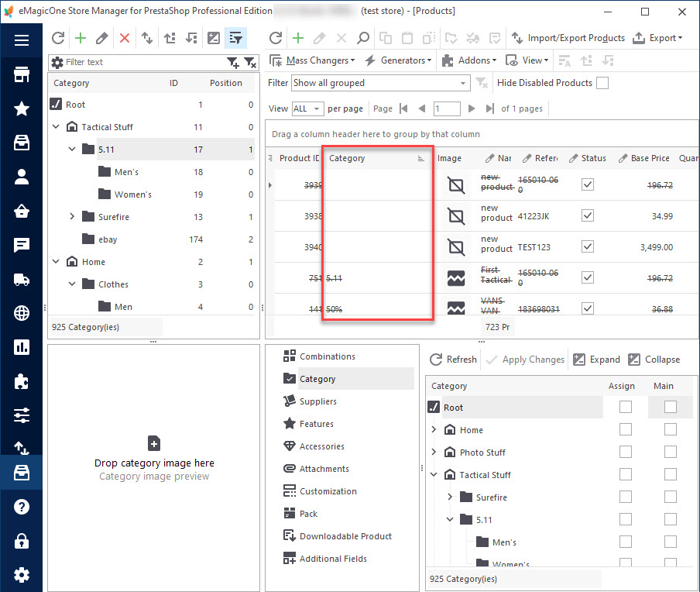This screenshot has height=592, width=700.
Task: Open shipping truck icon in sidebar
Action: coord(22,279)
